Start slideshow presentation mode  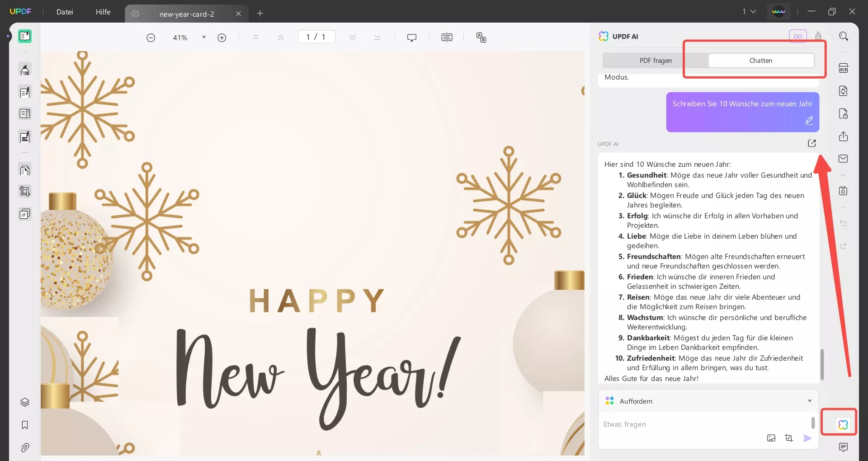point(412,38)
